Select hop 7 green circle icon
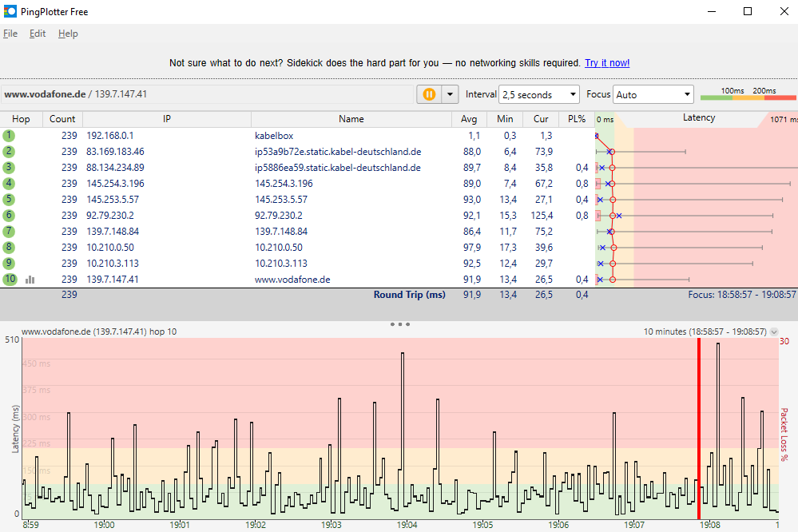 [9, 231]
